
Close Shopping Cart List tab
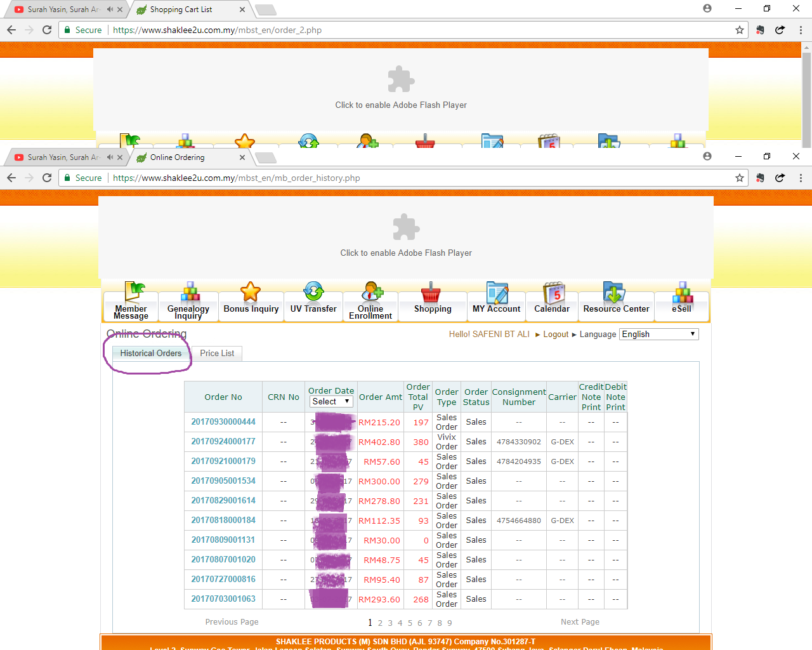[242, 10]
